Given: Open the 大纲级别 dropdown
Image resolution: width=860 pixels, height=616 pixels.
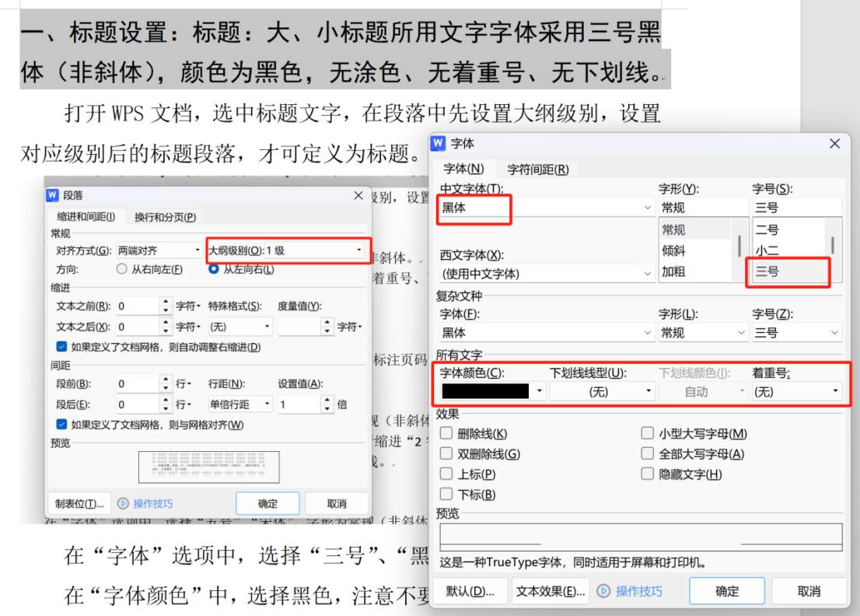Looking at the screenshot, I should [x=358, y=250].
